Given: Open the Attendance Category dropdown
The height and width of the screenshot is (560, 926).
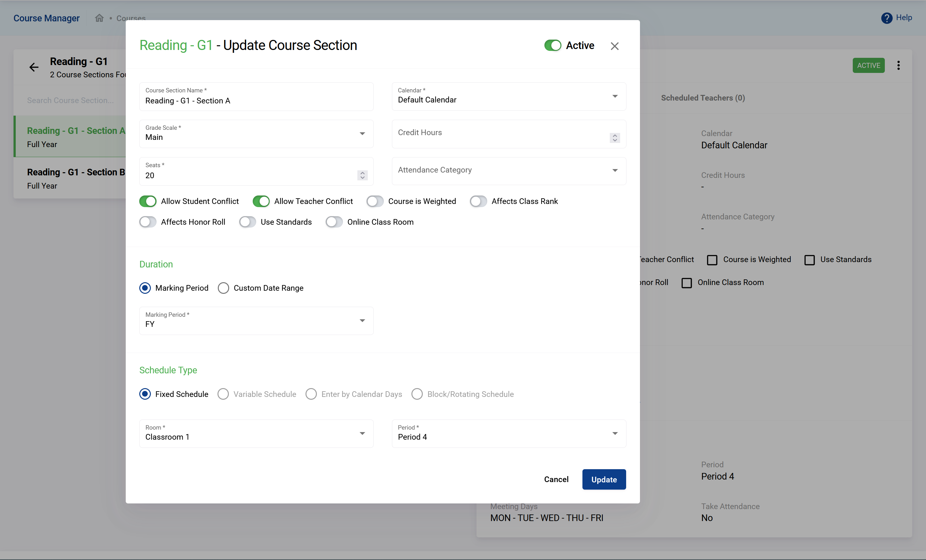Looking at the screenshot, I should [509, 171].
